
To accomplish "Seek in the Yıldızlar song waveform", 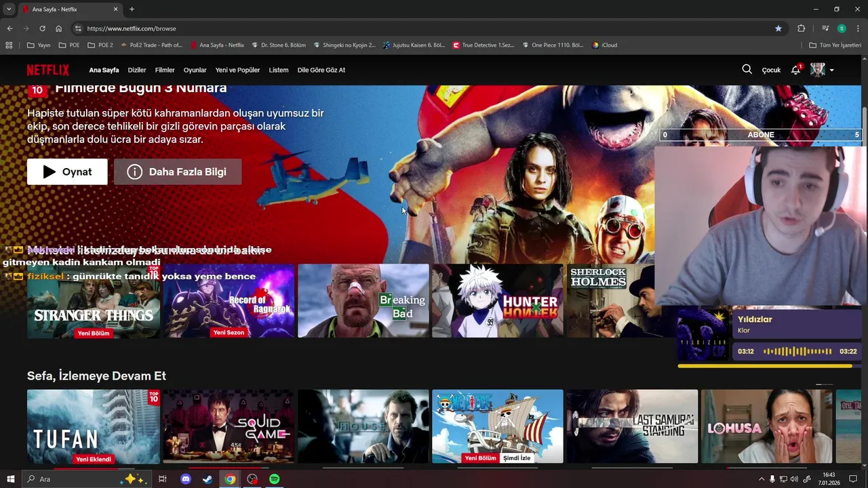I will pos(797,351).
